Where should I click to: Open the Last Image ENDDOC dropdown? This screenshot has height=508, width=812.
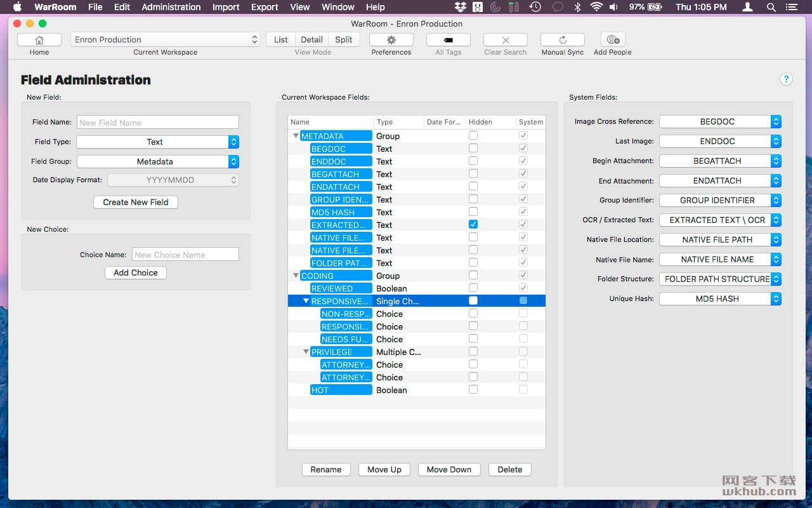click(720, 141)
